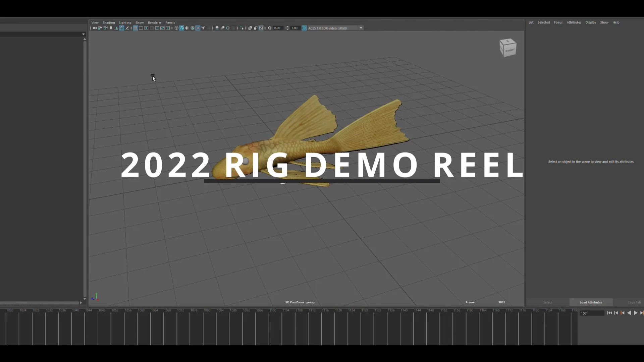Viewport: 644px width, 362px height.
Task: Toggle the Image Plane icon
Action: click(116, 28)
